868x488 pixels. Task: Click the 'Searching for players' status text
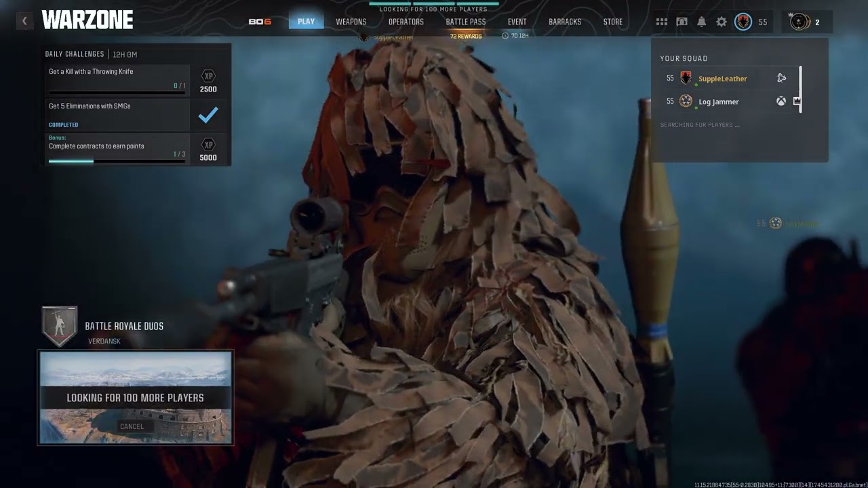tap(700, 125)
